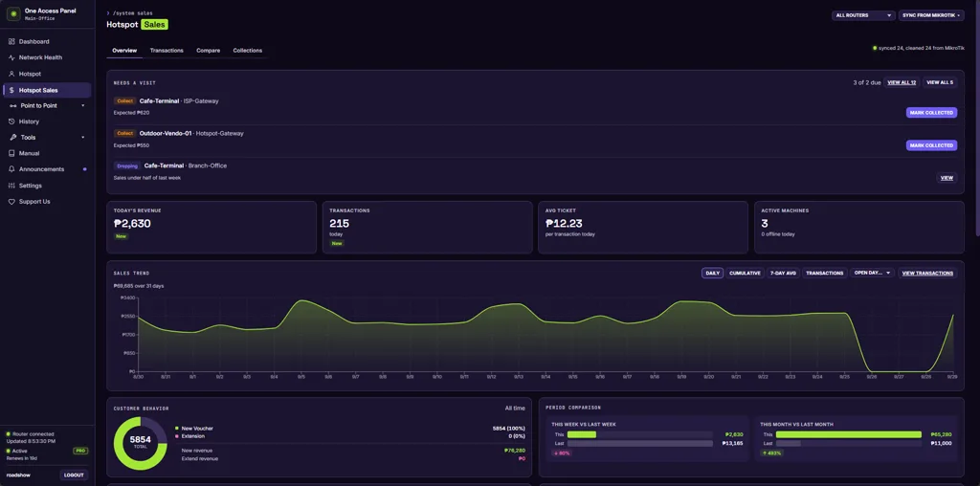Screen dimensions: 980x486
Task: Open the Sync from MikroTik dropdown
Action: click(931, 15)
